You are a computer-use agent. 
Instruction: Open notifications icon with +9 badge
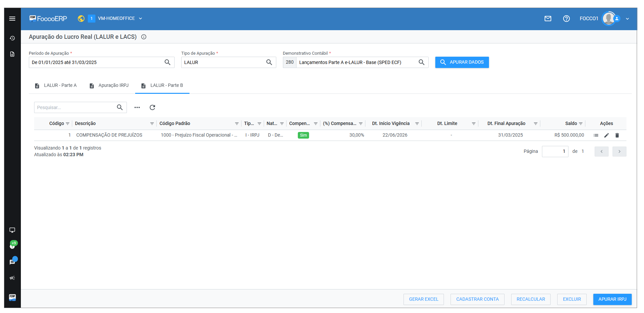[13, 245]
